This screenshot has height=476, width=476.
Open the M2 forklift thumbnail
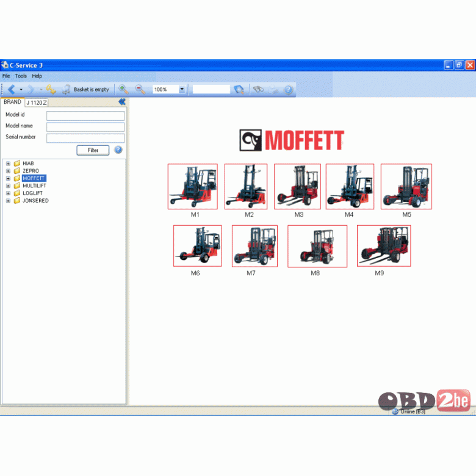[x=246, y=186]
